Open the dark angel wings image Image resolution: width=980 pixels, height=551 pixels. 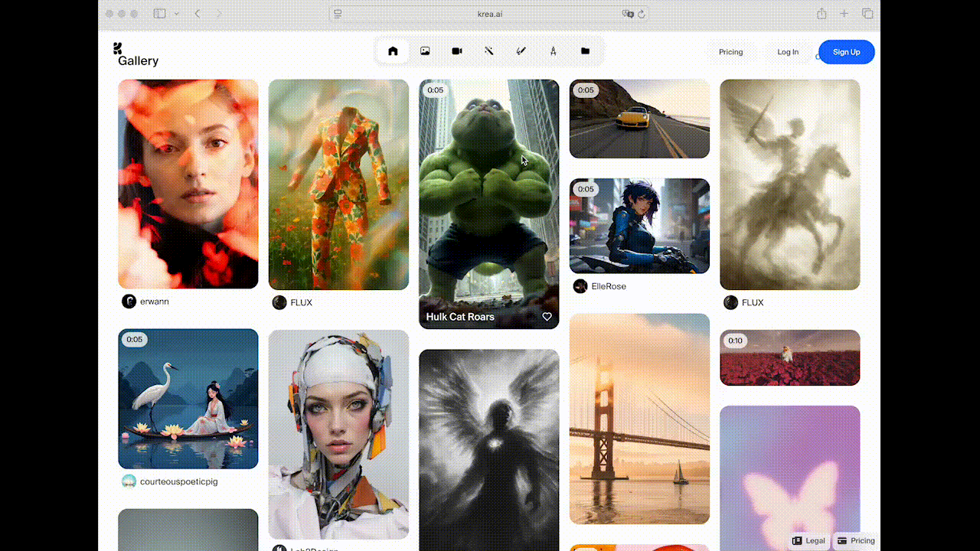coord(489,450)
